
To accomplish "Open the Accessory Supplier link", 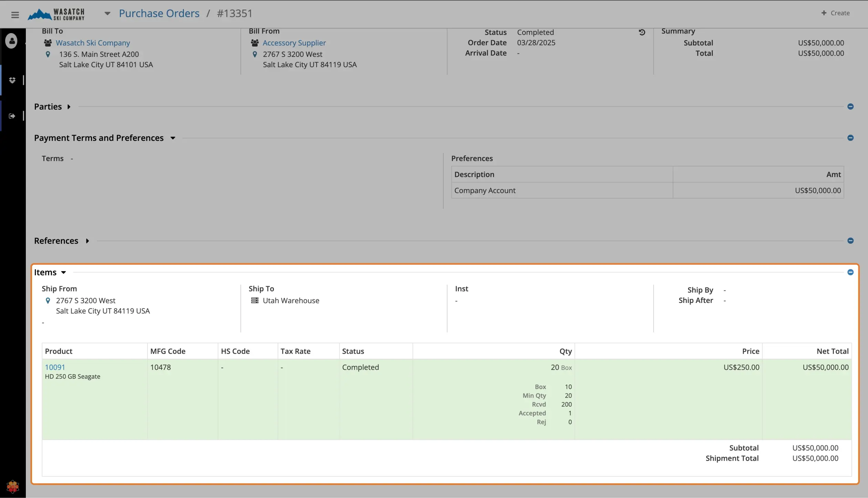I will coord(294,43).
